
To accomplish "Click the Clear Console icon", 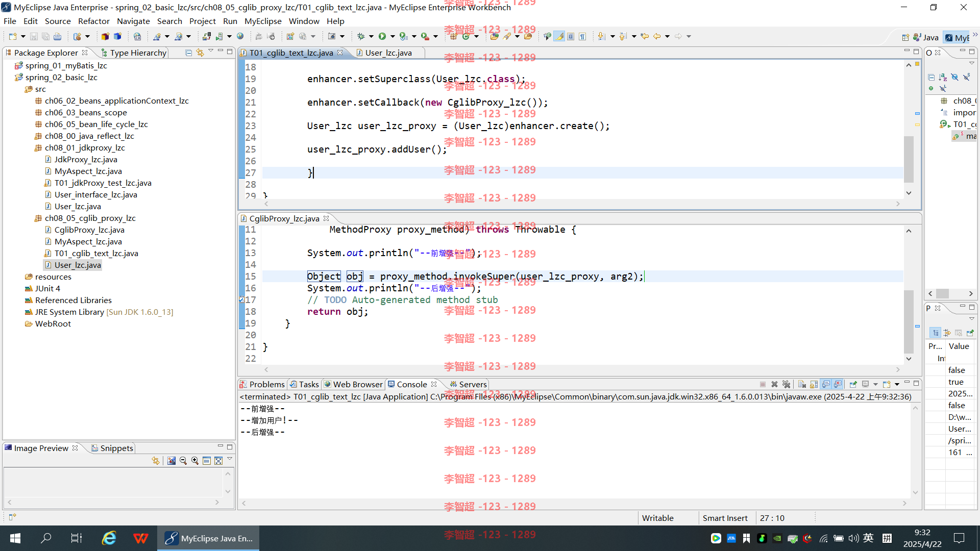I will click(802, 384).
